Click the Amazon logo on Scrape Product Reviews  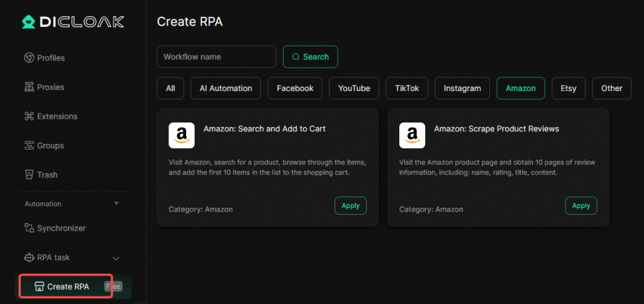412,134
